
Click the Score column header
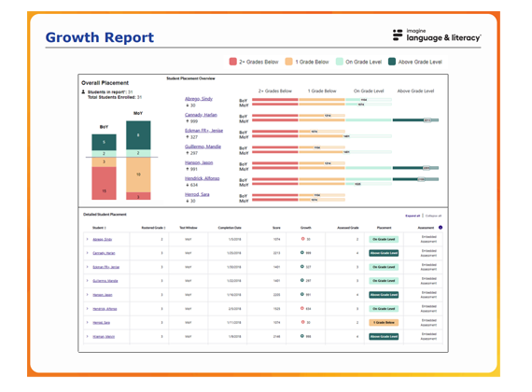[276, 228]
